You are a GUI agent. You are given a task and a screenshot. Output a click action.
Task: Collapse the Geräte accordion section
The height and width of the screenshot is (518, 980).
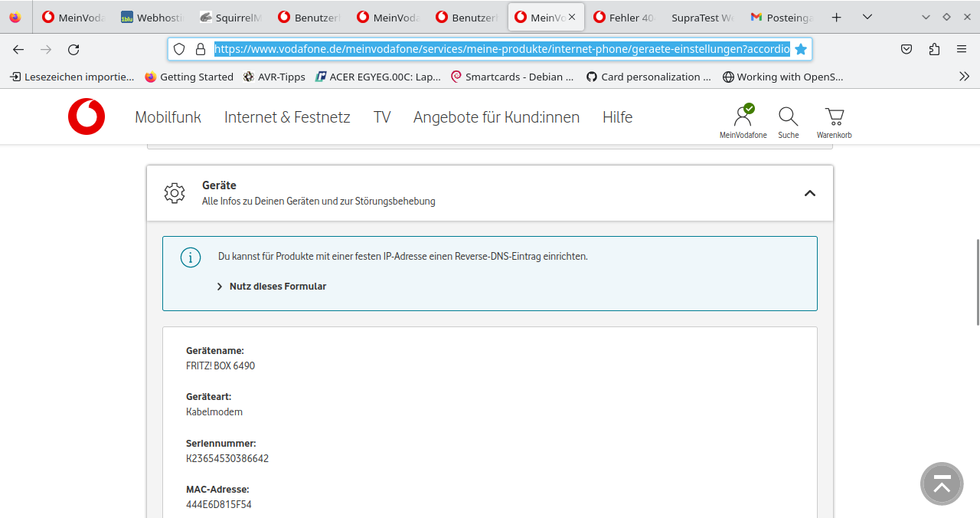[809, 193]
